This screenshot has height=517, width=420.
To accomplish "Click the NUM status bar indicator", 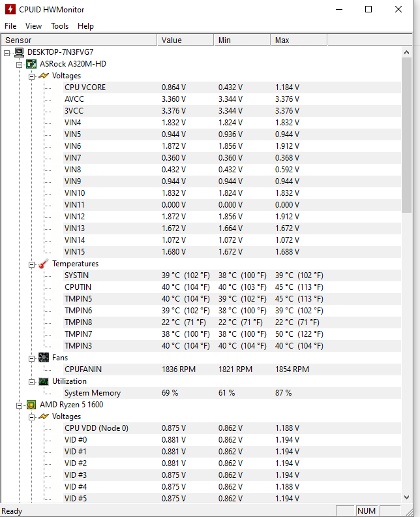I will (367, 511).
